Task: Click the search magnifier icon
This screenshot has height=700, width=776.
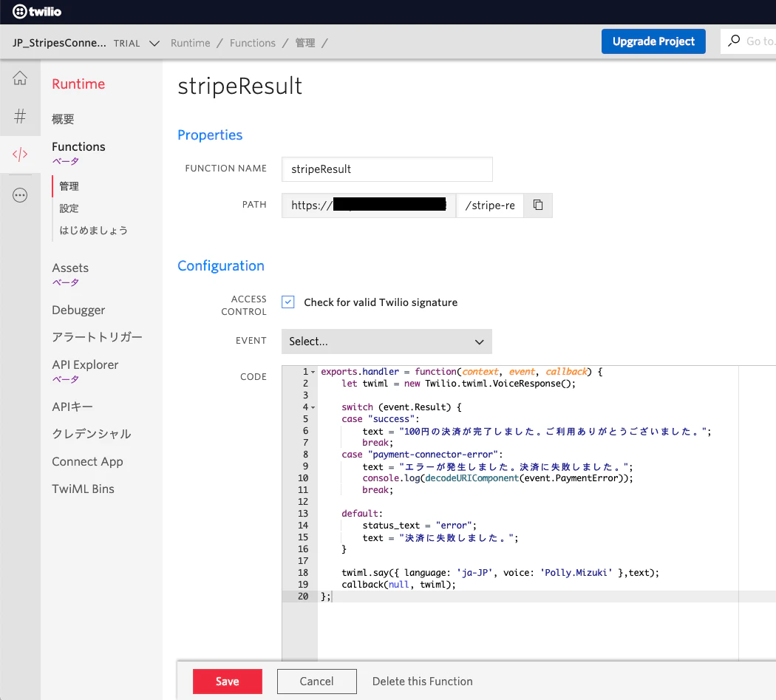Action: tap(734, 41)
